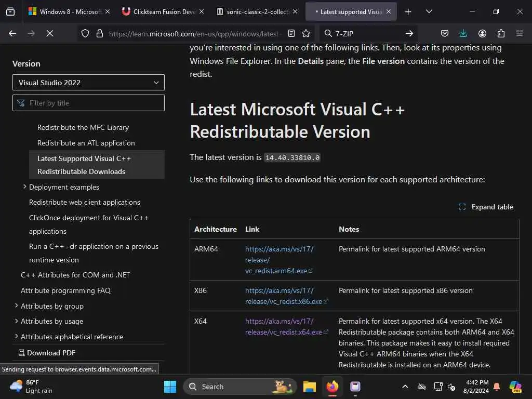The width and height of the screenshot is (532, 399).
Task: Open Redistribute the MFC Library article
Action: click(83, 128)
